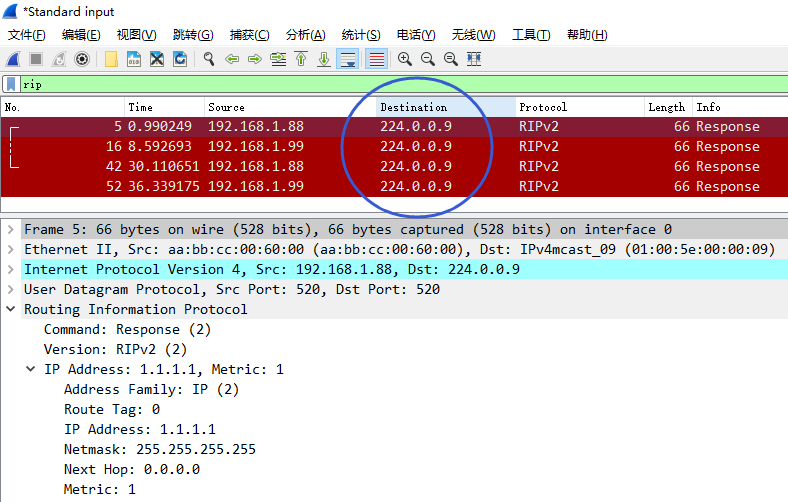Toggle auto-scroll during live capture

pos(348,59)
